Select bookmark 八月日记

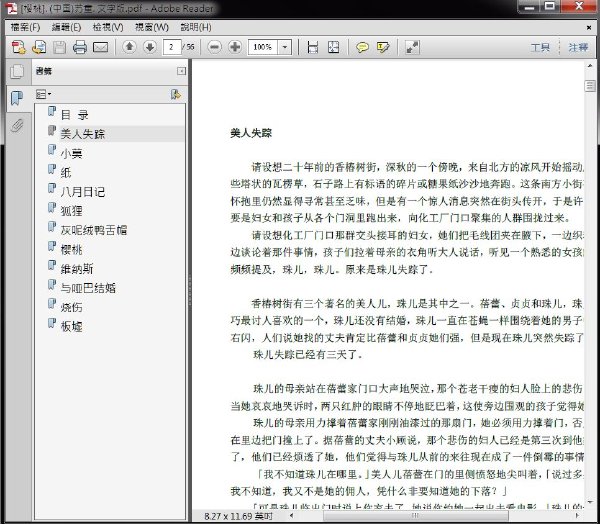(x=82, y=191)
